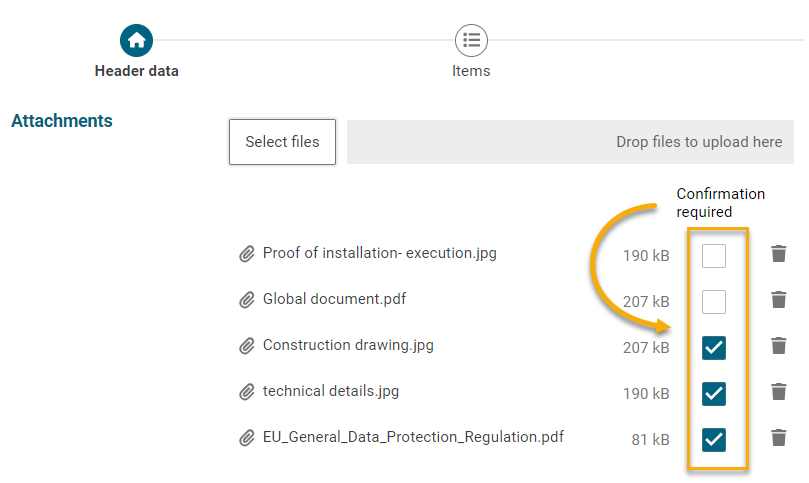Switch to the Items tab label
This screenshot has height=483, width=809.
(x=471, y=71)
